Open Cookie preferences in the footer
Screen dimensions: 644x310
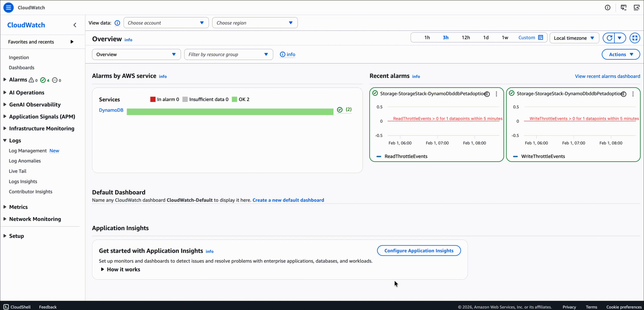pos(624,307)
